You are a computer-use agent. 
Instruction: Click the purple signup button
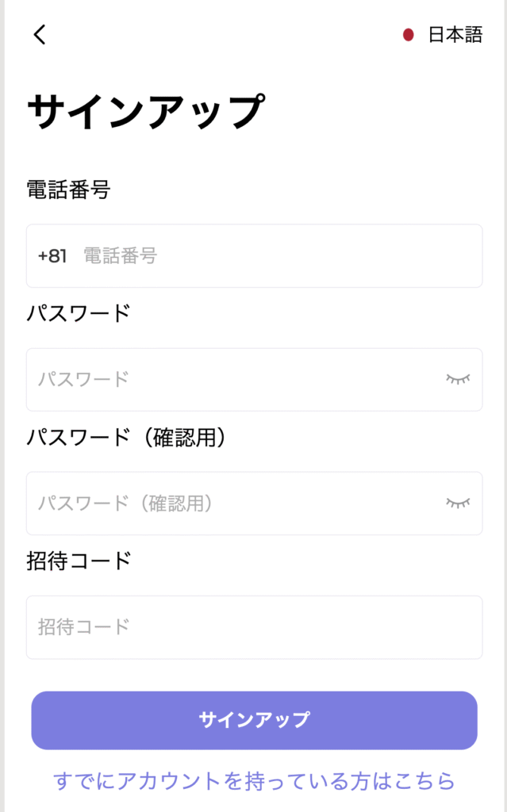[253, 719]
